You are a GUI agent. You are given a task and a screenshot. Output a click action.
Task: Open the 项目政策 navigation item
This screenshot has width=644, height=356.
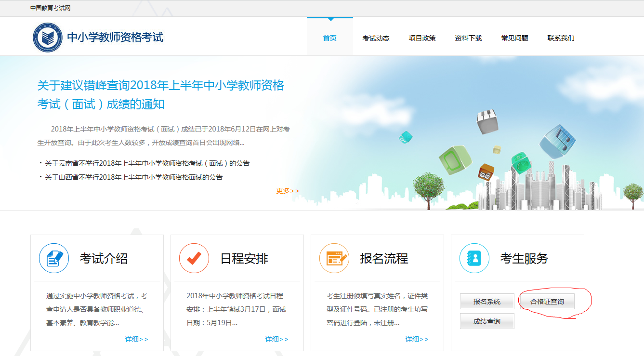tap(422, 38)
